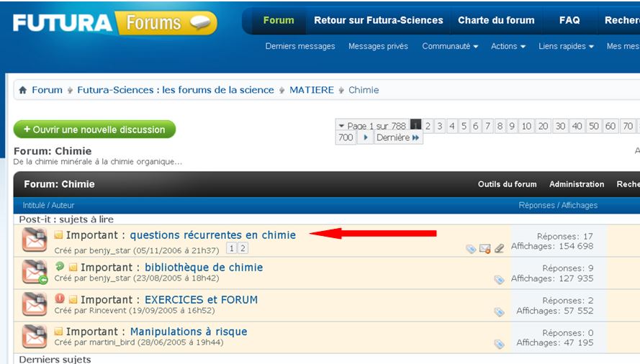Screen dimensions: 640x364
Task: Click thread status icon for EXERCICES et FORUM row
Action: [35, 304]
